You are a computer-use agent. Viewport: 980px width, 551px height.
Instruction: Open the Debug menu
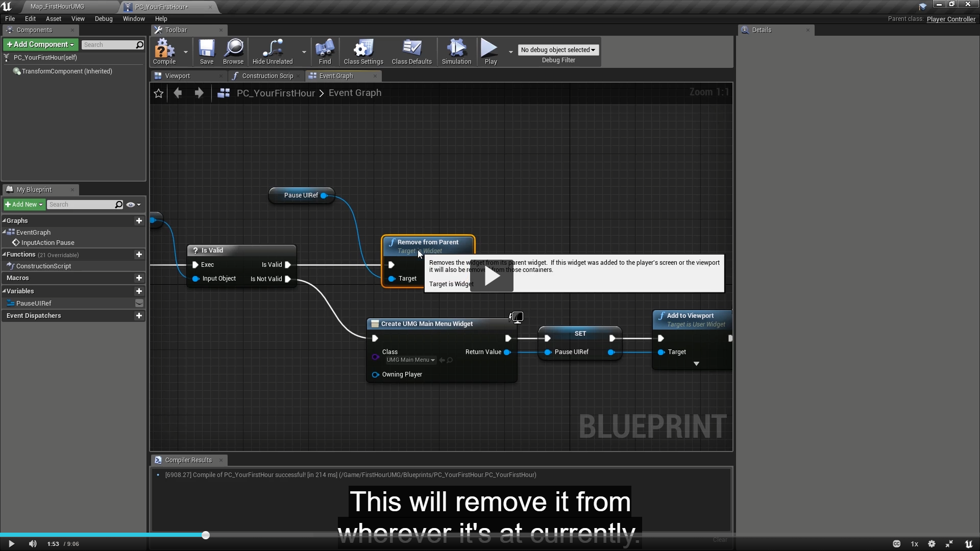coord(104,19)
